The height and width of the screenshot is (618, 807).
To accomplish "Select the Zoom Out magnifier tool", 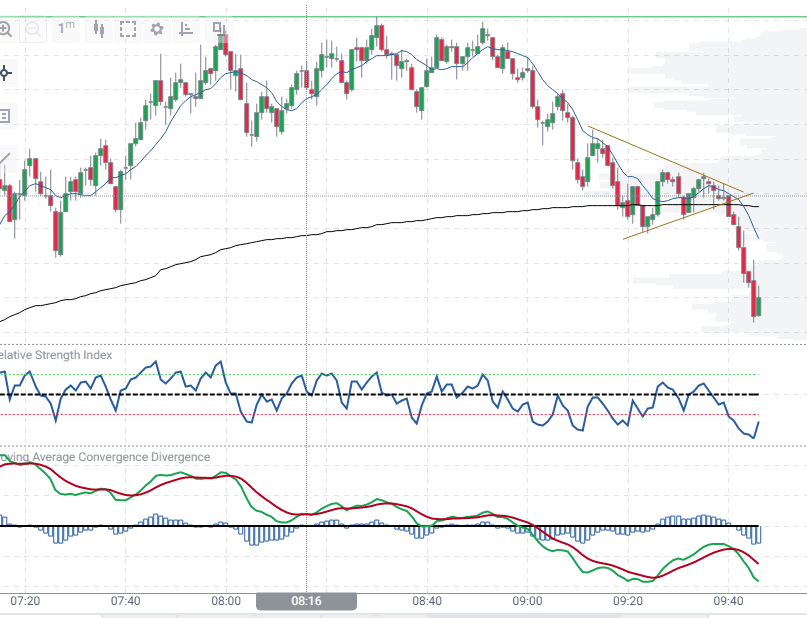I will pos(34,29).
